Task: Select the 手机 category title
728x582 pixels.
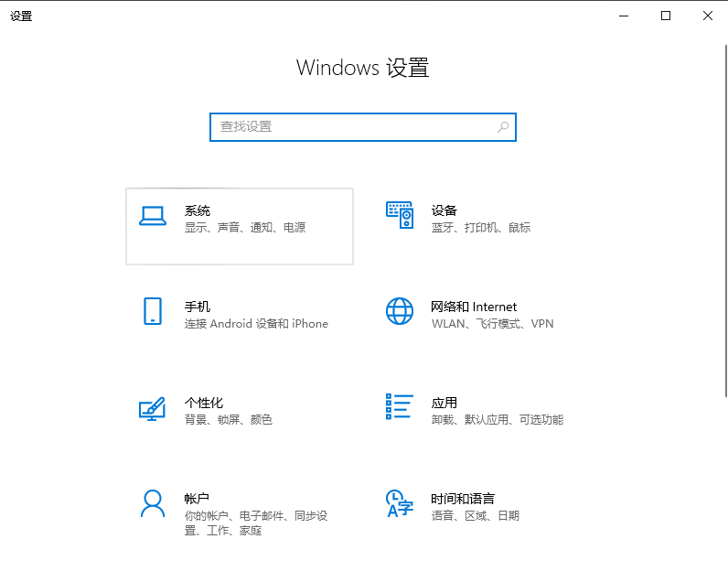Action: tap(198, 307)
